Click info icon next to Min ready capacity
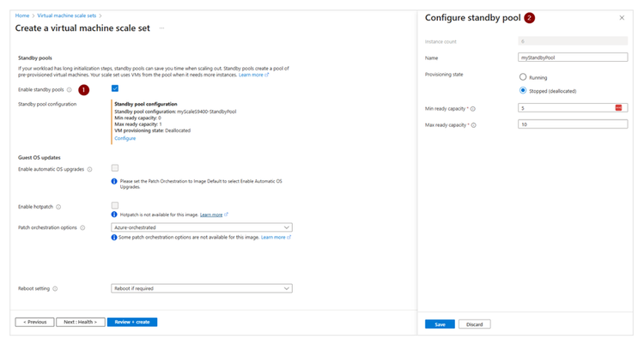644x345 pixels. point(473,109)
